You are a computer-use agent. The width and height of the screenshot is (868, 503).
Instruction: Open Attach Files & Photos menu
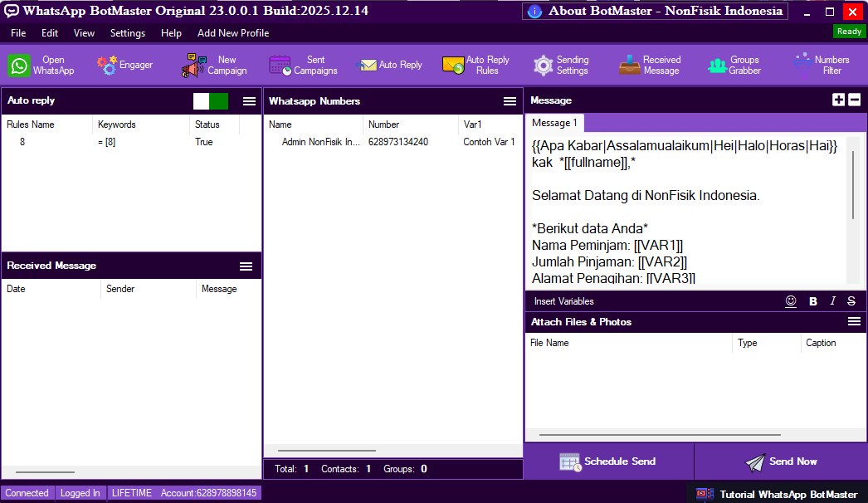854,322
